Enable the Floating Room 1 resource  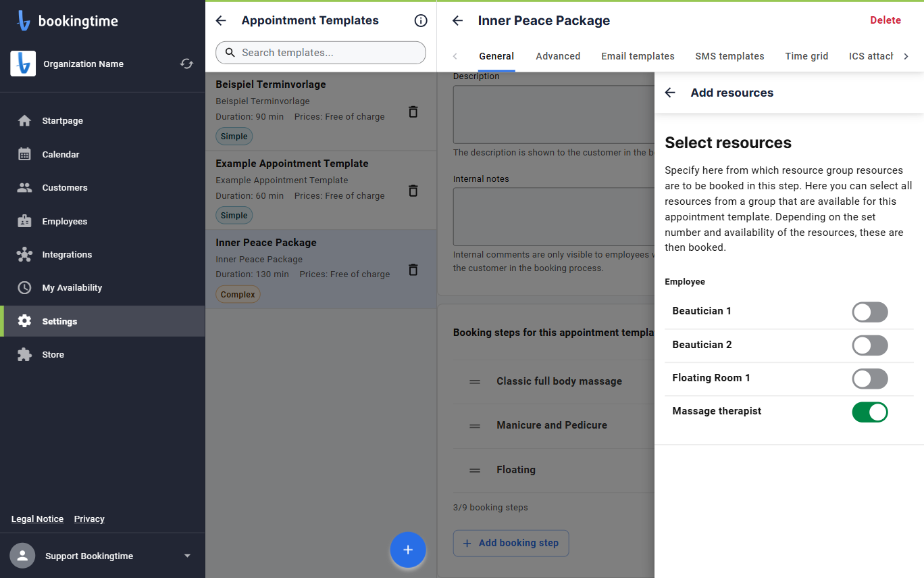[870, 379]
